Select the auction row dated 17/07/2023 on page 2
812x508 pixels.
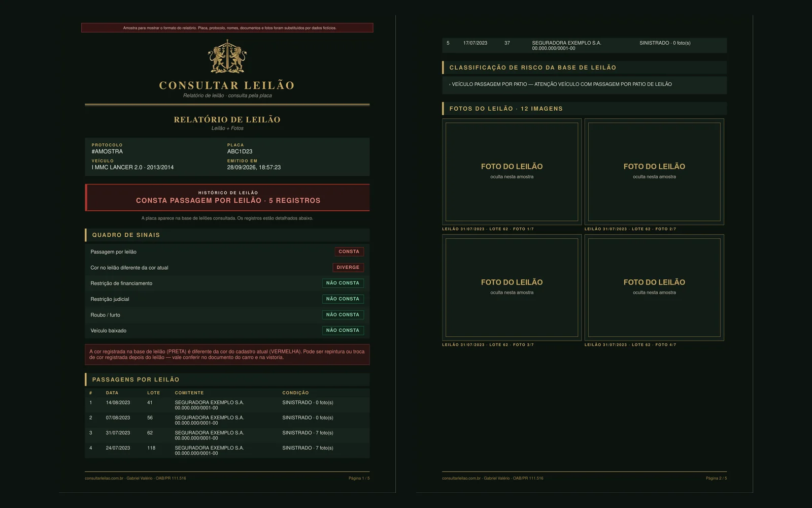tap(585, 45)
